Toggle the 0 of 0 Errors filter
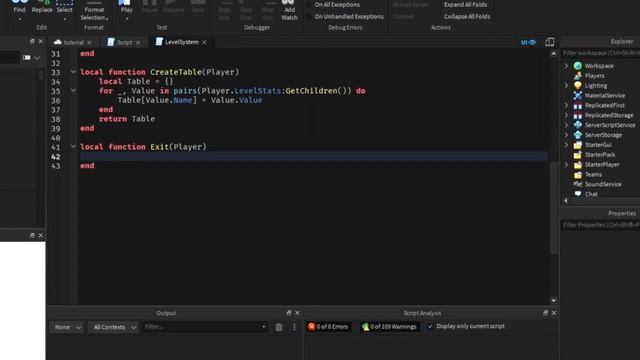Screen dimensions: 640x360 click(x=329, y=327)
